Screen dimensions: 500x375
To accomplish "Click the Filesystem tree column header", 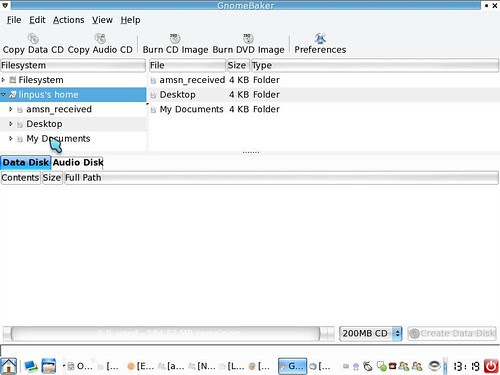I will click(73, 65).
